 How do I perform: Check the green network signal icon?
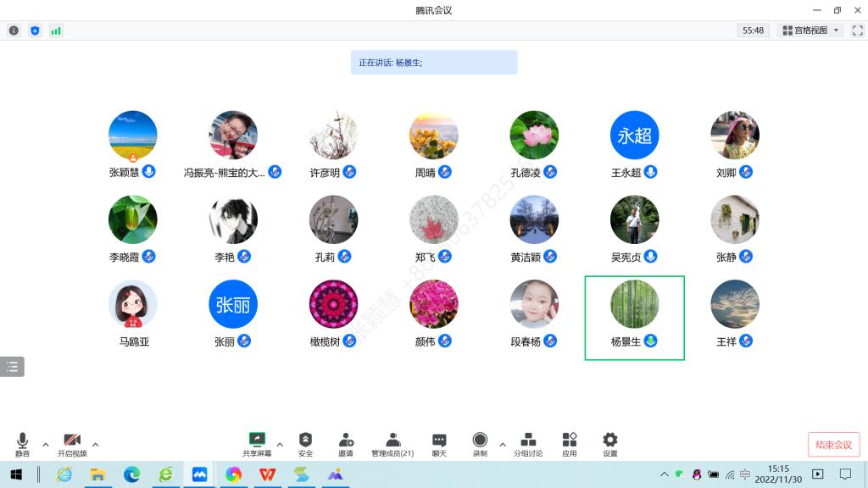pos(56,30)
